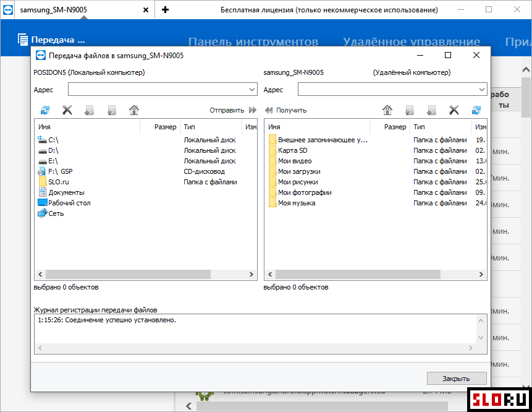The height and width of the screenshot is (412, 532).
Task: Go up to parent folder on local computer
Action: click(x=112, y=110)
